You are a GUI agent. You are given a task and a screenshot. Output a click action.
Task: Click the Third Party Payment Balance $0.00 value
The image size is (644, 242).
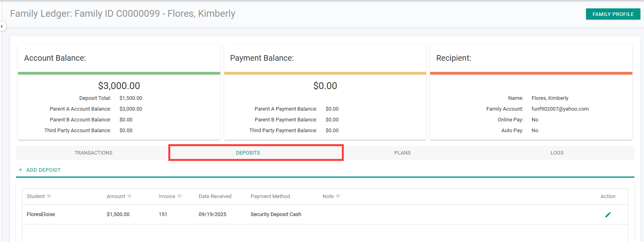tap(332, 131)
